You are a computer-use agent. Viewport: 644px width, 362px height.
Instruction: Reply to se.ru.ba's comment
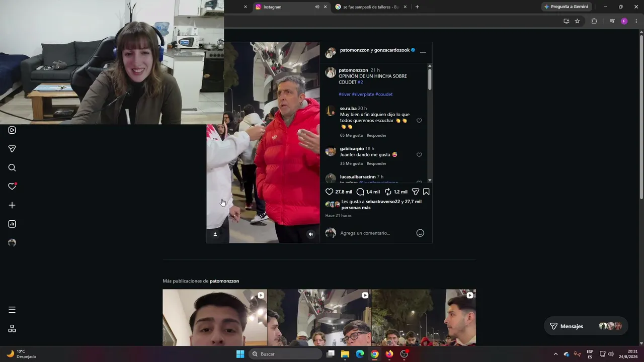(376, 135)
